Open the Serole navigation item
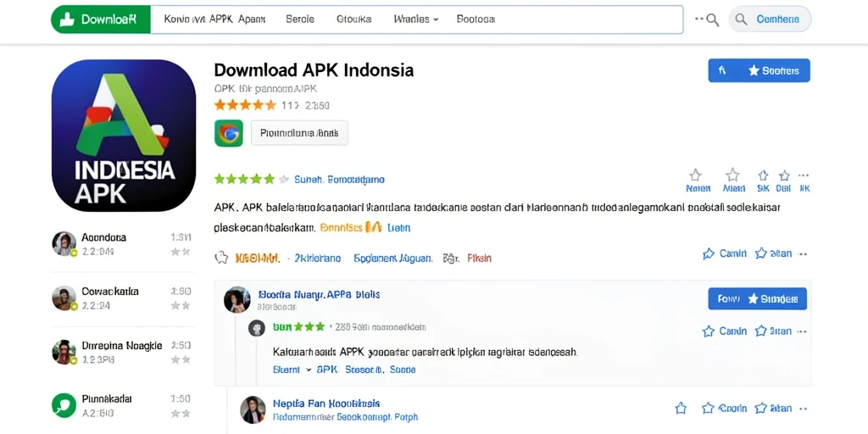This screenshot has width=868, height=434. pos(300,19)
